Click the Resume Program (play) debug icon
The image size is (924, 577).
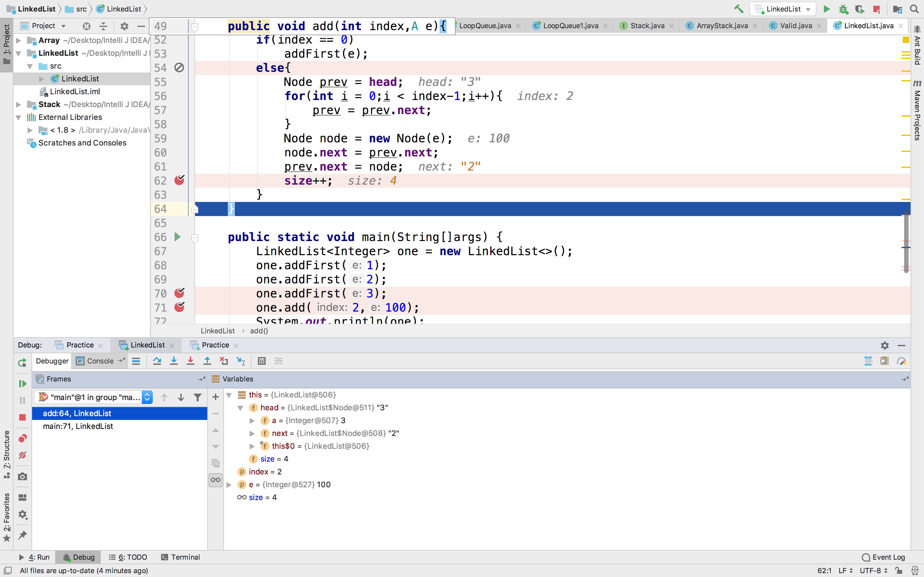tap(22, 385)
